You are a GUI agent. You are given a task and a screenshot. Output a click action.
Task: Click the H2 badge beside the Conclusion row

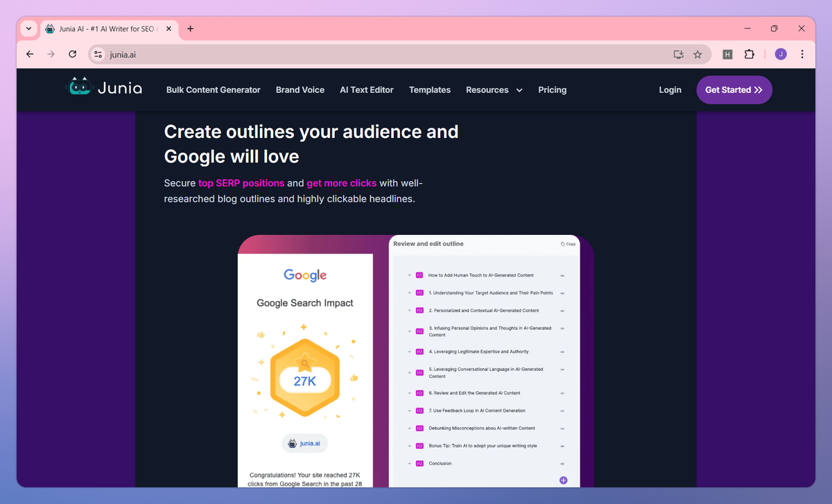click(419, 463)
